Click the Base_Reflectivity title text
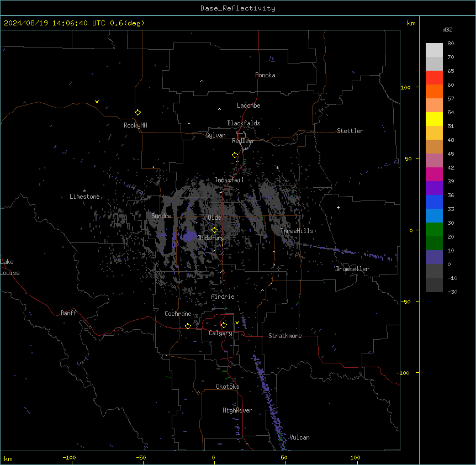The image size is (476, 465). (x=238, y=8)
